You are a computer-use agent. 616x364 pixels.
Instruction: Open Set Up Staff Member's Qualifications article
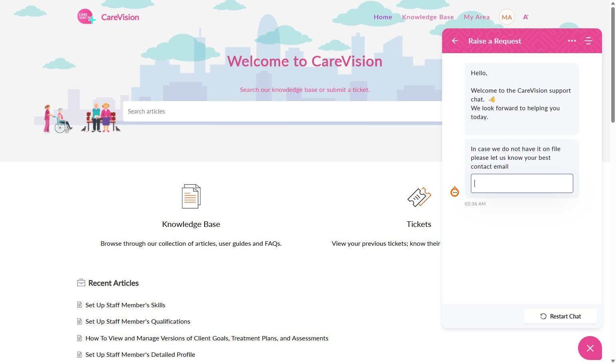[138, 321]
